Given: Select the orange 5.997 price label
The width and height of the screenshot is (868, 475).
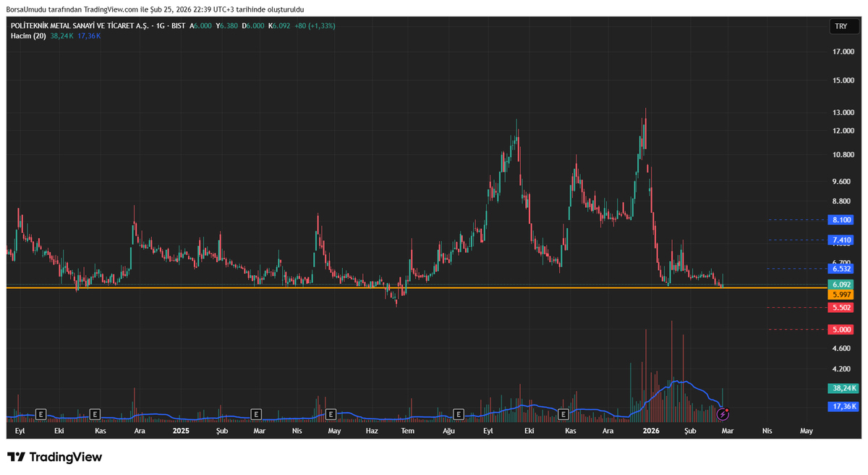Looking at the screenshot, I should tap(842, 295).
